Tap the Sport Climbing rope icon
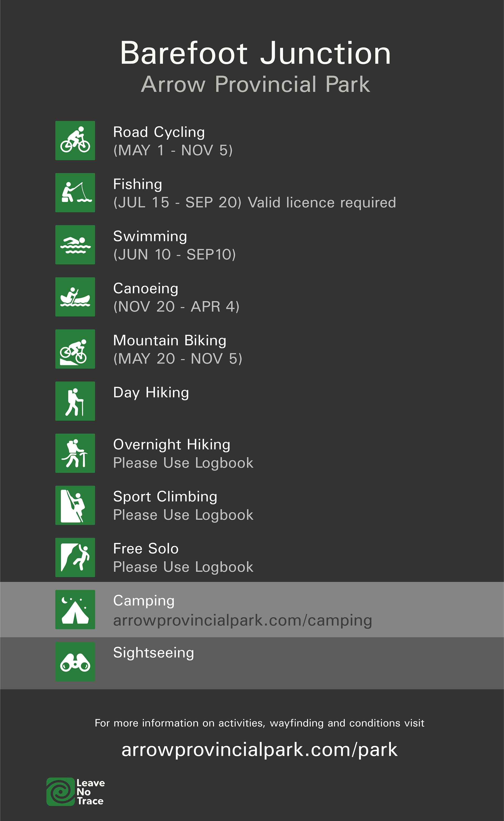 click(75, 505)
